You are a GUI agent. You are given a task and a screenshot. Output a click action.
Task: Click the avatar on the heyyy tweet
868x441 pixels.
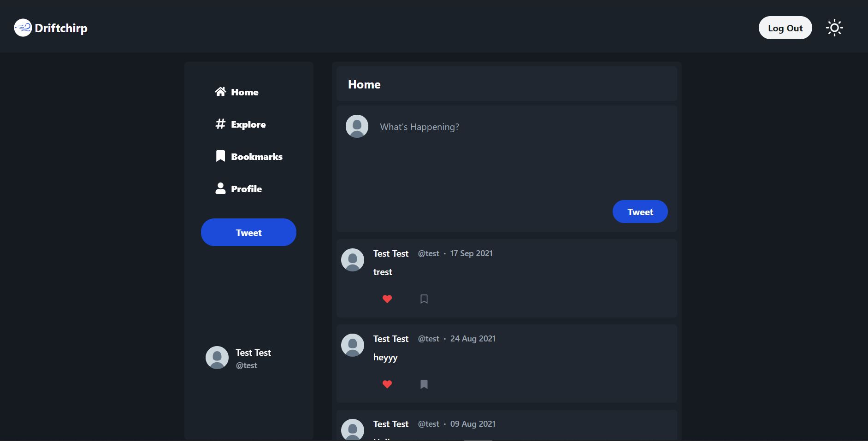pos(353,345)
